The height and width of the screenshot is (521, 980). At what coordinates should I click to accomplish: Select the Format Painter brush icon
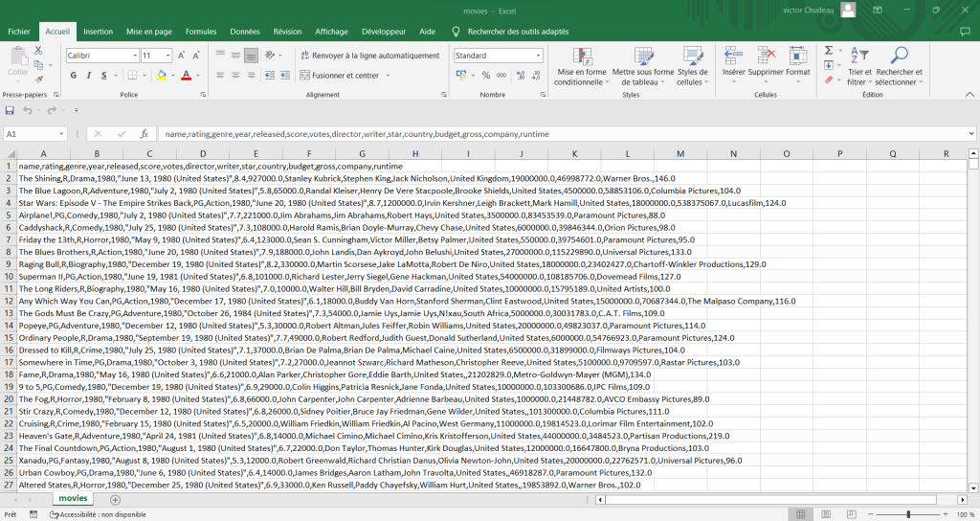click(38, 79)
